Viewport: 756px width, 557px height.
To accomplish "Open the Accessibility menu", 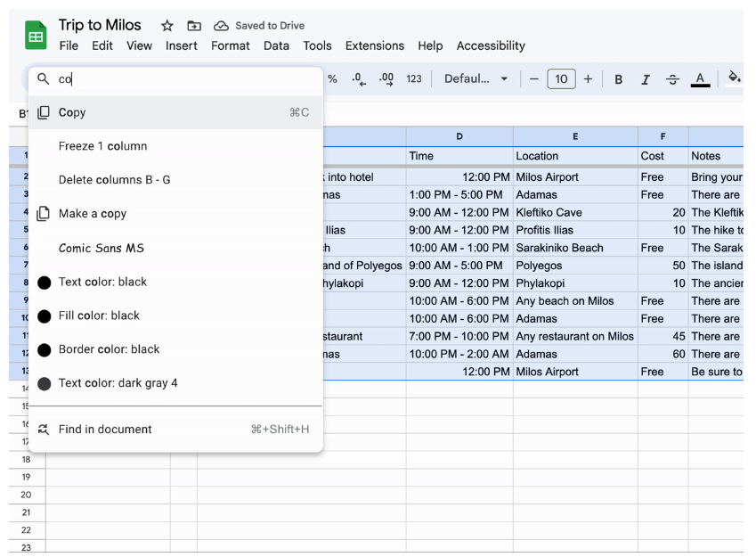I will pyautogui.click(x=491, y=45).
